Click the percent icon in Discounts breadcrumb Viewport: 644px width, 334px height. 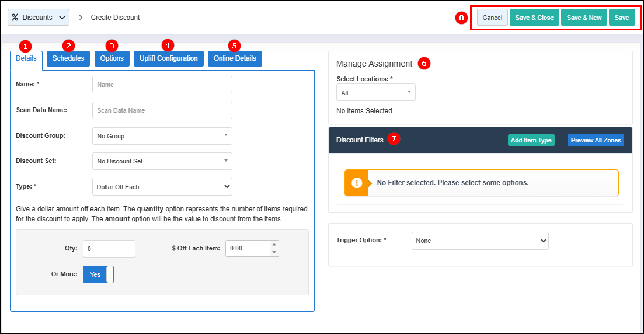click(15, 18)
